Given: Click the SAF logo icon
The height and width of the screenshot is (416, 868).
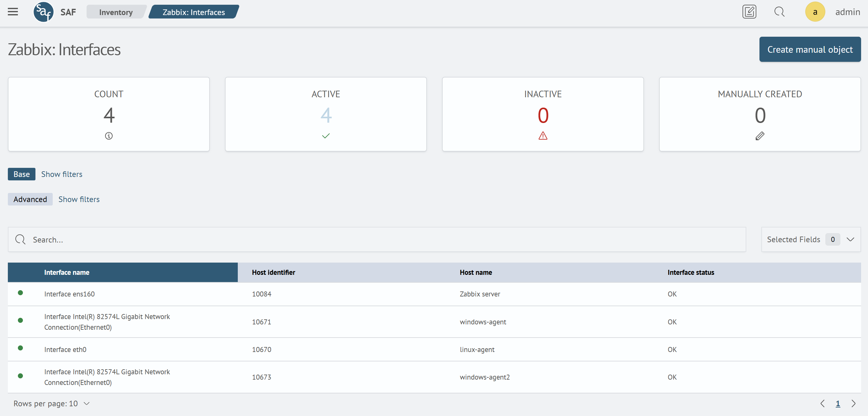Looking at the screenshot, I should tap(44, 12).
